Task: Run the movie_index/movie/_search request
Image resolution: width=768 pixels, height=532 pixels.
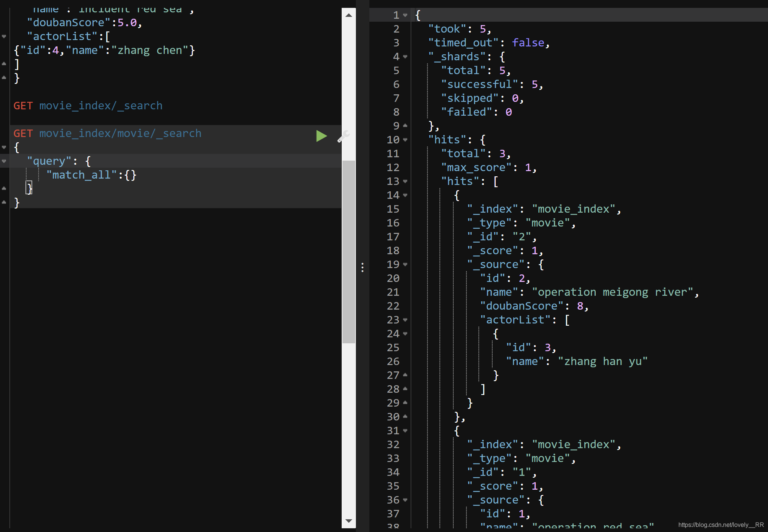Action: pos(321,136)
